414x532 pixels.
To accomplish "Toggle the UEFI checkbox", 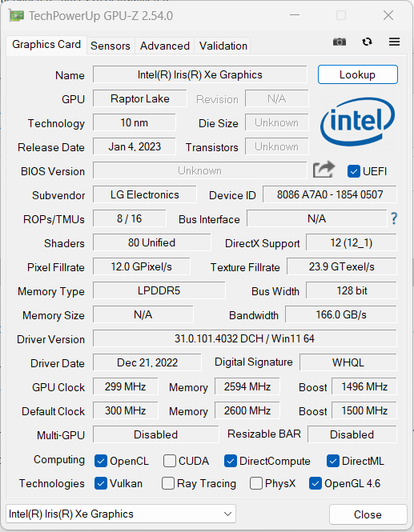I will (x=354, y=171).
